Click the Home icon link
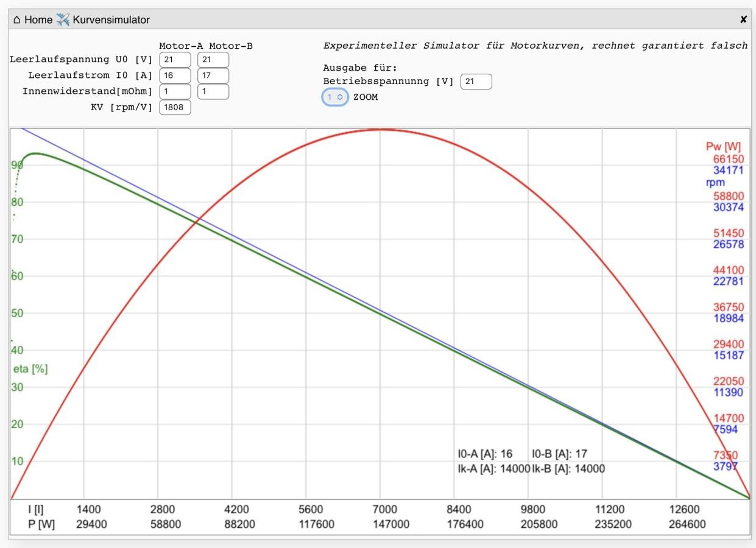Image resolution: width=756 pixels, height=548 pixels. pyautogui.click(x=17, y=19)
